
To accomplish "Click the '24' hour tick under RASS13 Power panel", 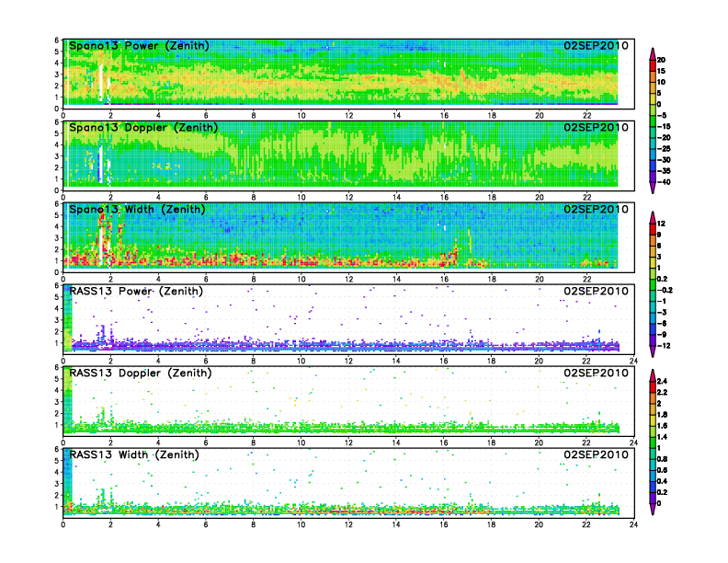I will coord(633,361).
